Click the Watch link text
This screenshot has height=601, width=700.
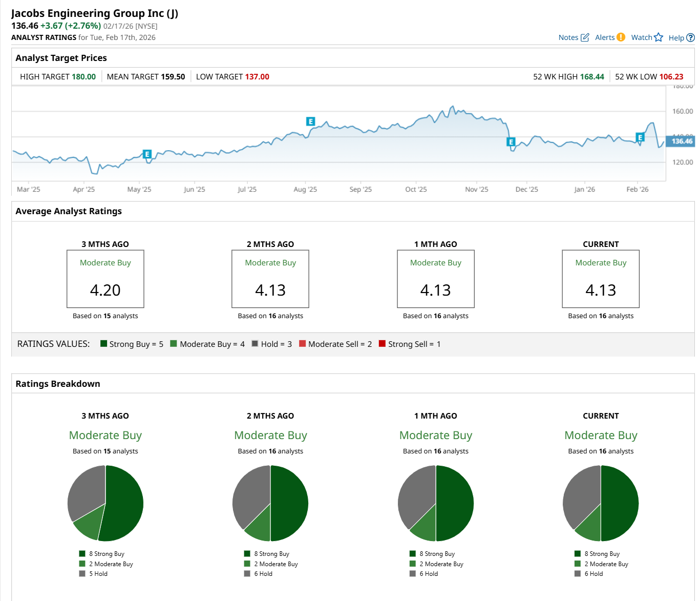(x=641, y=37)
